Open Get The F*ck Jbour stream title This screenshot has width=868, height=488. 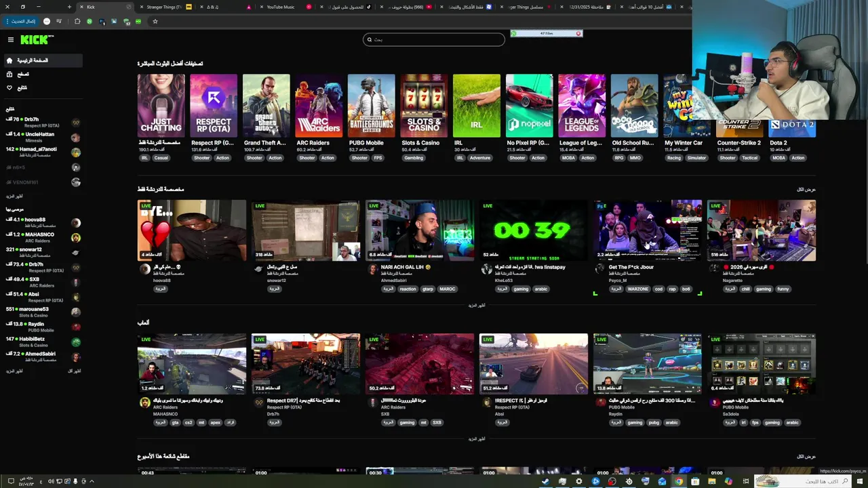tap(631, 267)
